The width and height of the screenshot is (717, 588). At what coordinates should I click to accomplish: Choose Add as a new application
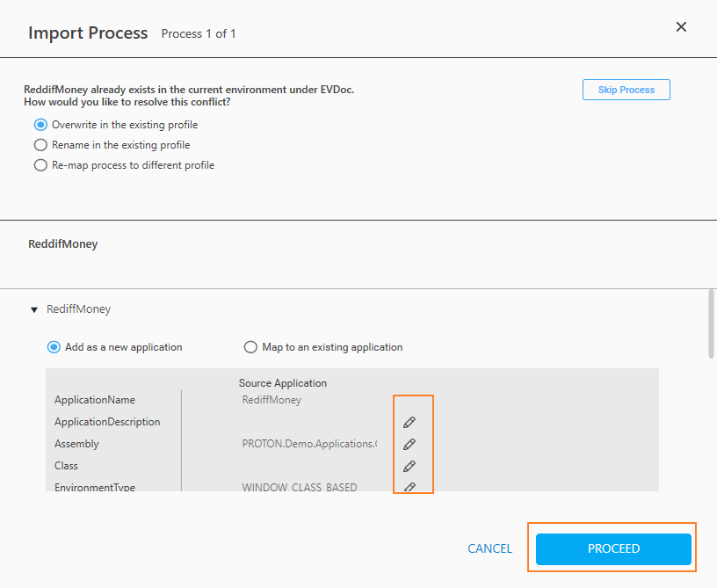pos(54,347)
